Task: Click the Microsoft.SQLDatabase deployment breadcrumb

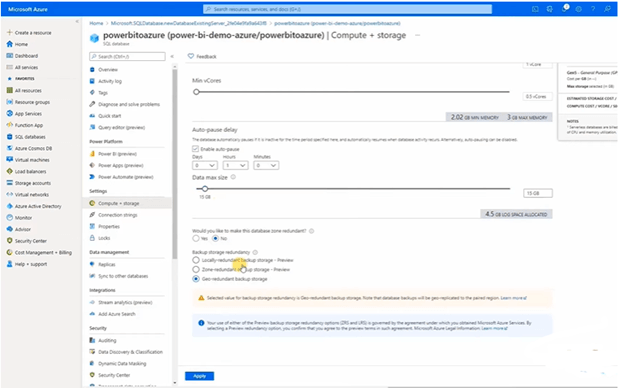Action: [x=189, y=23]
